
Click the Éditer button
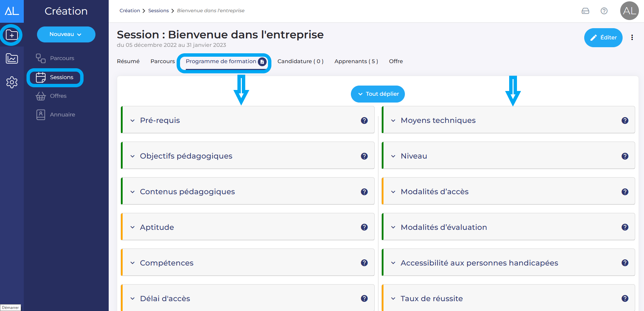tap(603, 38)
